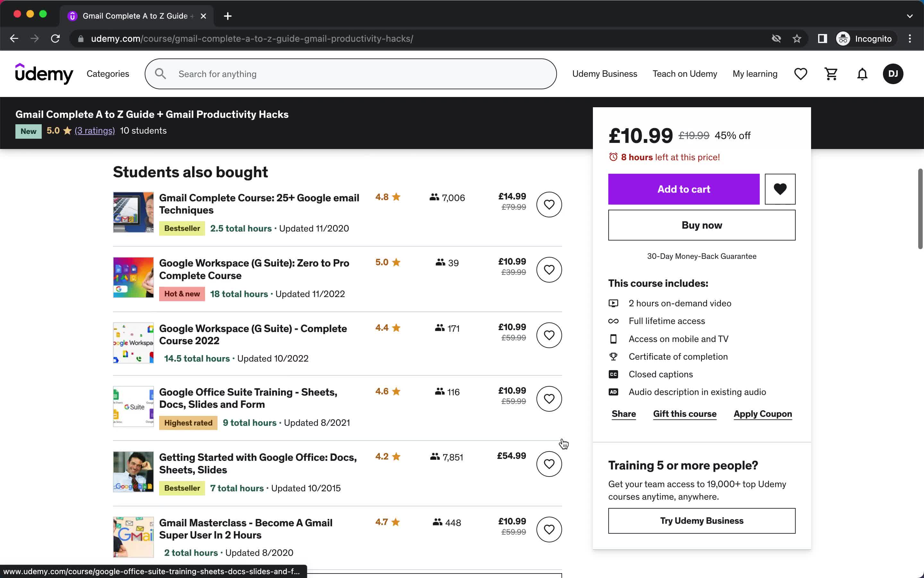The width and height of the screenshot is (924, 578).
Task: Open the (3 ratings) link
Action: point(95,131)
